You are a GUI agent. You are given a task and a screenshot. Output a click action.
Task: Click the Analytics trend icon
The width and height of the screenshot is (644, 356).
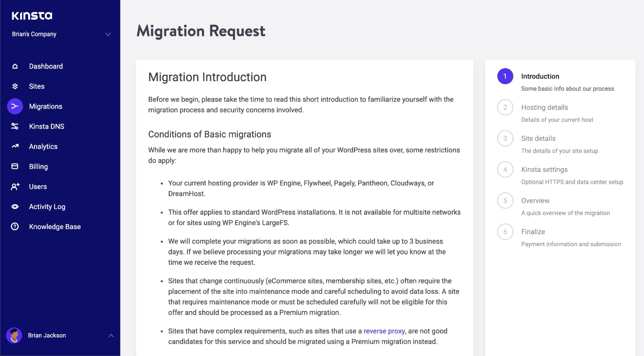click(x=15, y=147)
